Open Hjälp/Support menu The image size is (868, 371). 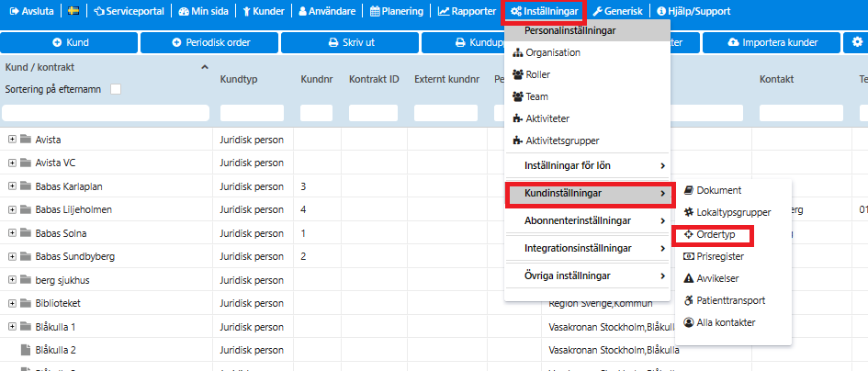coord(693,11)
